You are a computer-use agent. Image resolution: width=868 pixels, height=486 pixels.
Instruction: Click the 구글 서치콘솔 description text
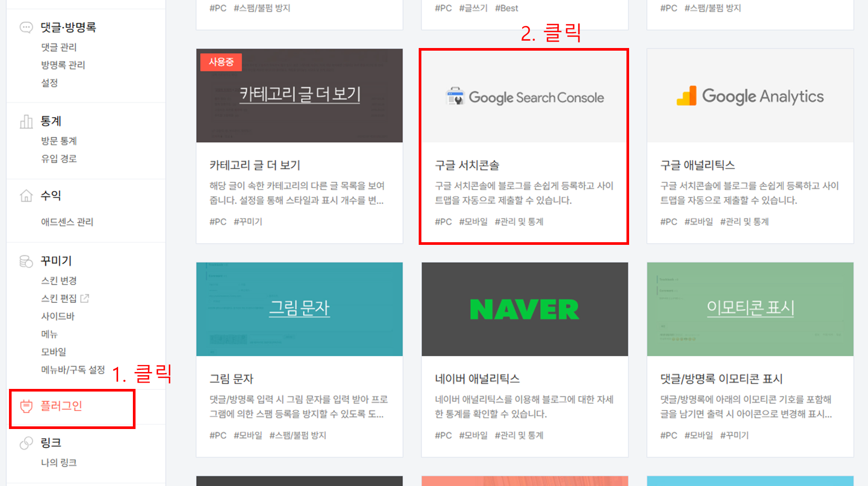(524, 193)
